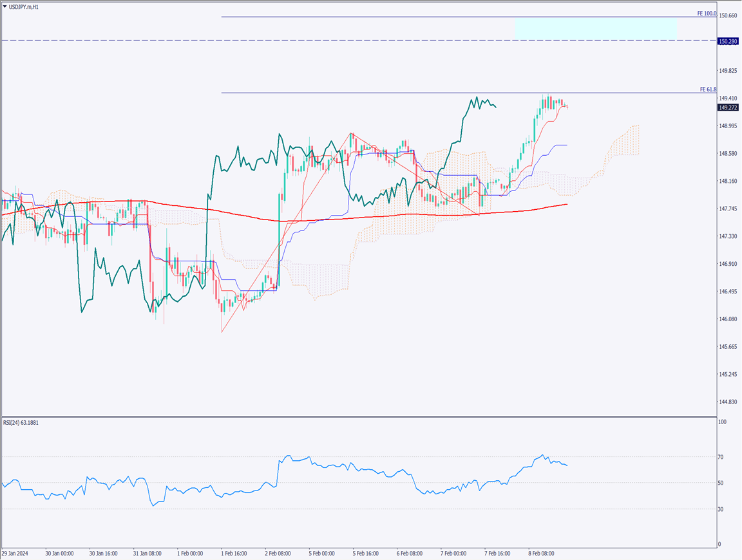Click the 30 level on RSI scale

point(723,509)
